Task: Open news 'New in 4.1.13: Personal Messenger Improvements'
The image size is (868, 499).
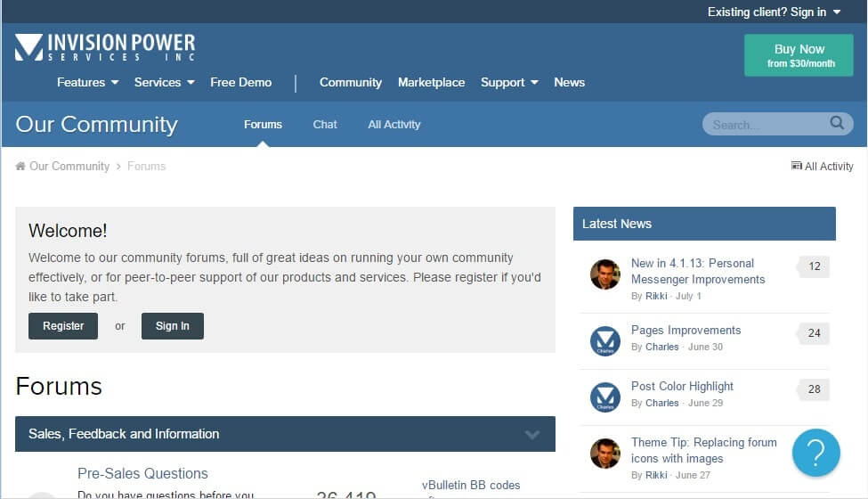Action: [x=698, y=272]
